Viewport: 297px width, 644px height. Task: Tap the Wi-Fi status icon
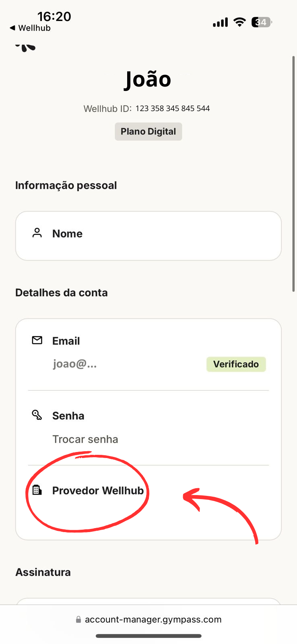point(239,22)
